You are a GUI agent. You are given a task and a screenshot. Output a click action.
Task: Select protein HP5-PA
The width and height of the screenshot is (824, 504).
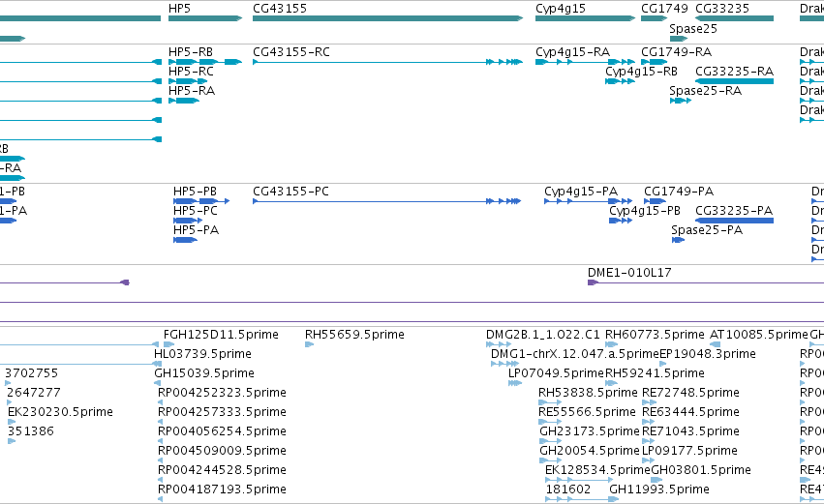[196, 230]
